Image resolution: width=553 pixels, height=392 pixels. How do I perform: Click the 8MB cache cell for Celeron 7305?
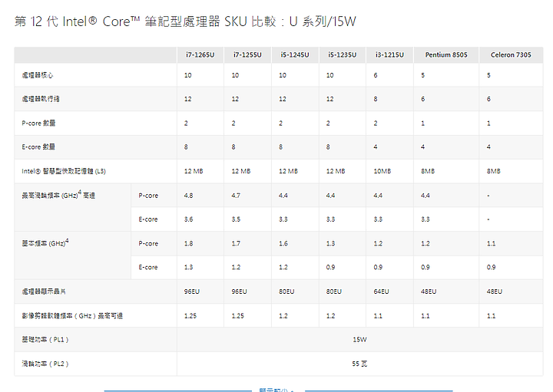tap(494, 171)
